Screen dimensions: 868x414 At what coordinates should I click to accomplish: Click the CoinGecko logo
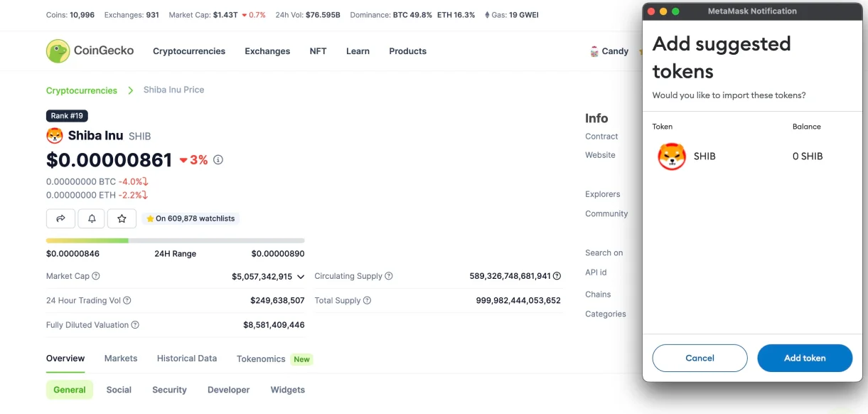(x=90, y=51)
